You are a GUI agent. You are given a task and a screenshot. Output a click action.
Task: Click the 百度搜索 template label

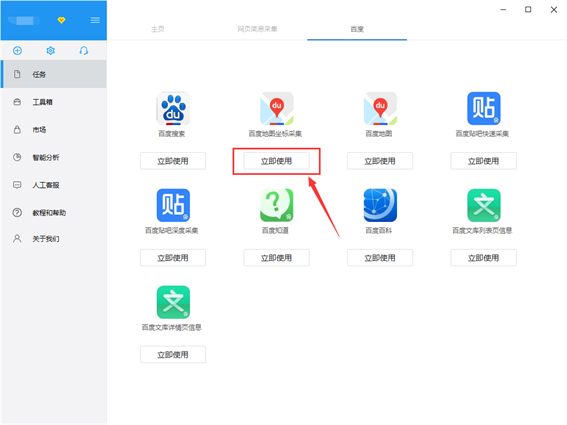click(172, 134)
